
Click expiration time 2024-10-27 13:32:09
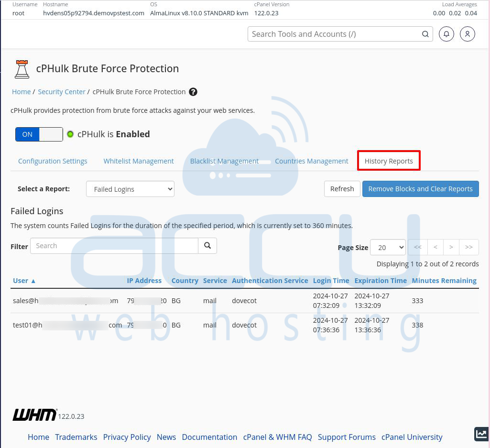click(x=372, y=301)
